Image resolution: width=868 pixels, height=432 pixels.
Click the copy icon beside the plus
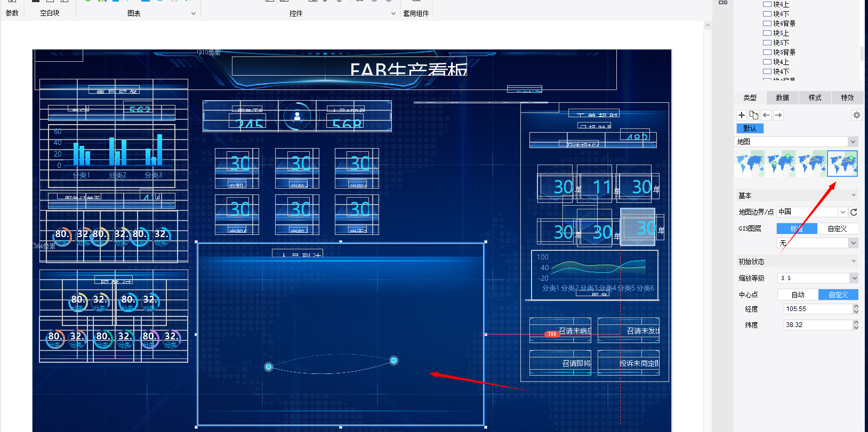[x=754, y=115]
